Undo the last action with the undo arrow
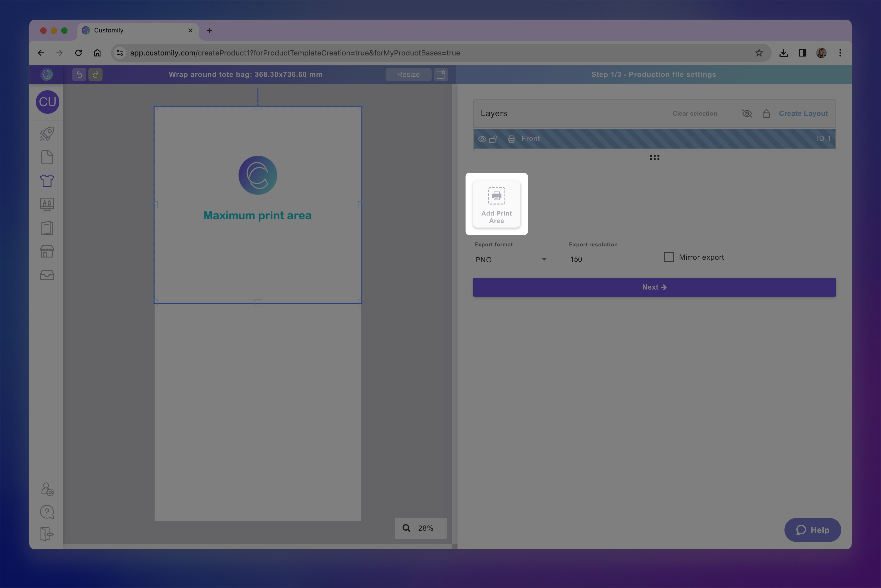 [79, 74]
